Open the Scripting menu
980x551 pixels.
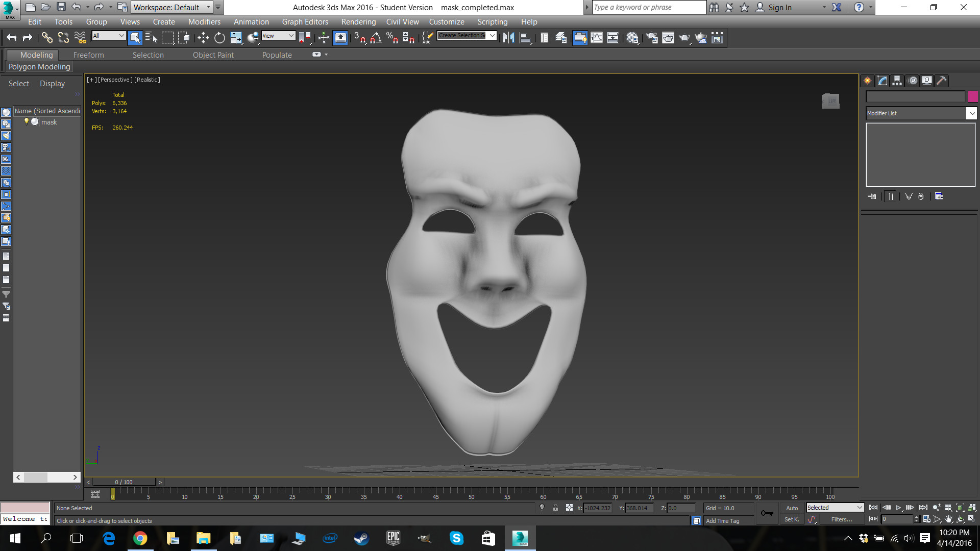[492, 21]
